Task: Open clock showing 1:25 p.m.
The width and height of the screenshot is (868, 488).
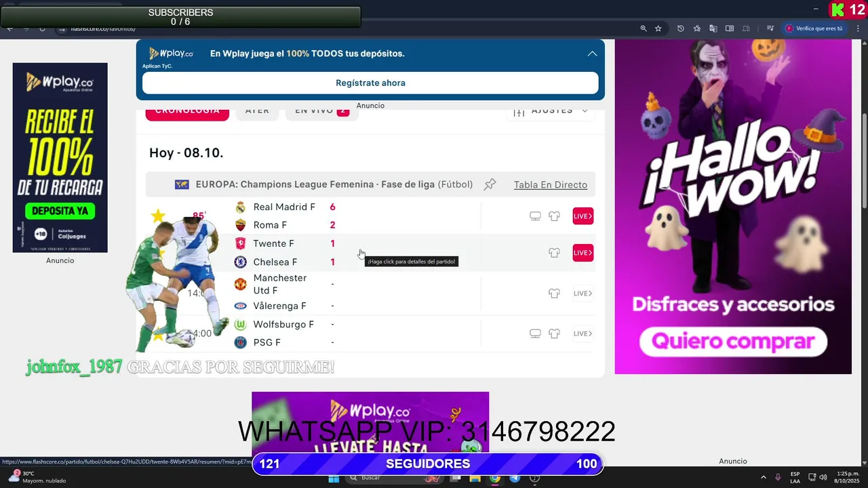Action: click(x=847, y=477)
